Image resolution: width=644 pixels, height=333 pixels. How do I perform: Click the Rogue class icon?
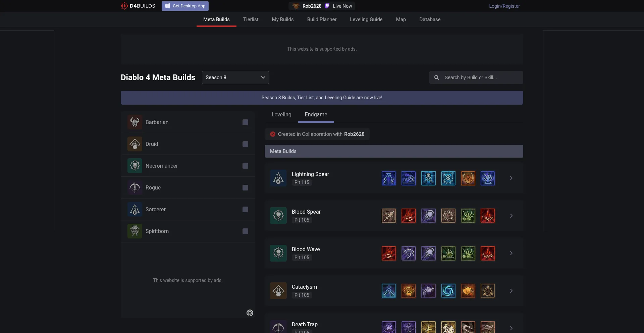point(135,187)
